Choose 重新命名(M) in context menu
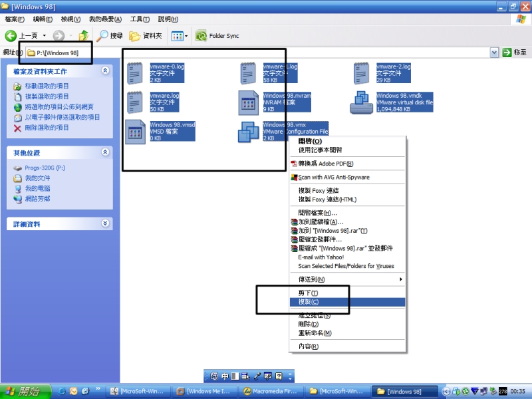Viewport: 532px width, 399px height. point(347,333)
